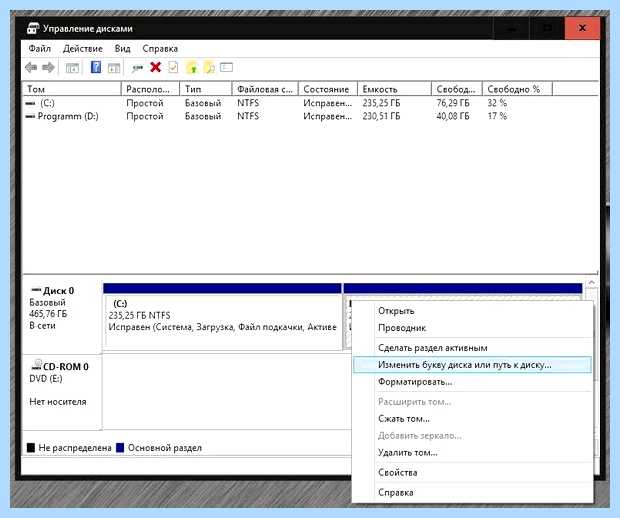
Task: Open the Действие menu
Action: click(83, 49)
